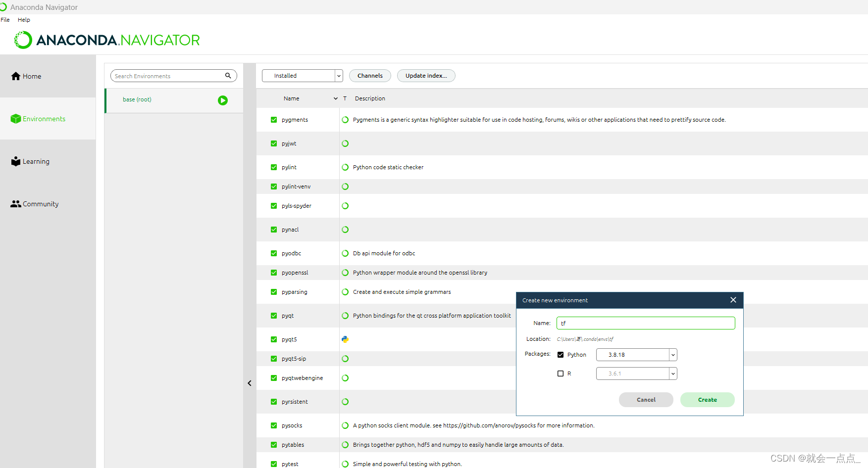The width and height of the screenshot is (868, 468).
Task: Click the Search Environments field
Action: (x=174, y=76)
